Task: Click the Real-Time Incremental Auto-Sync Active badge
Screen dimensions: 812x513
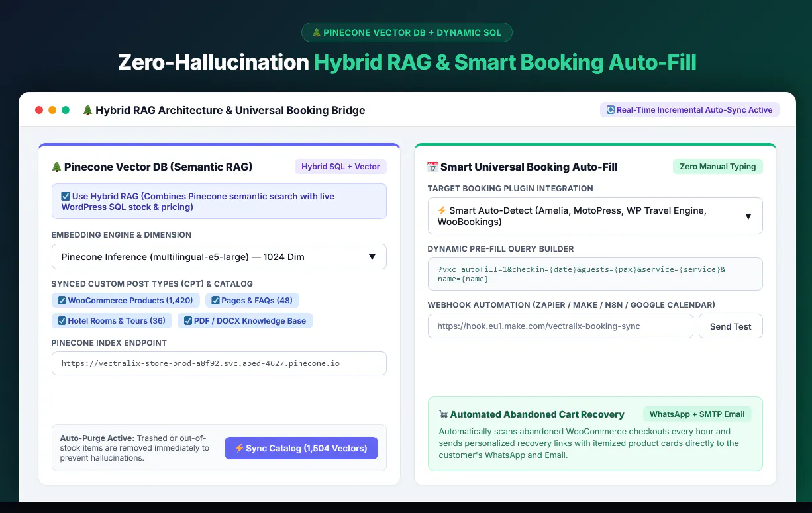Action: pos(689,110)
